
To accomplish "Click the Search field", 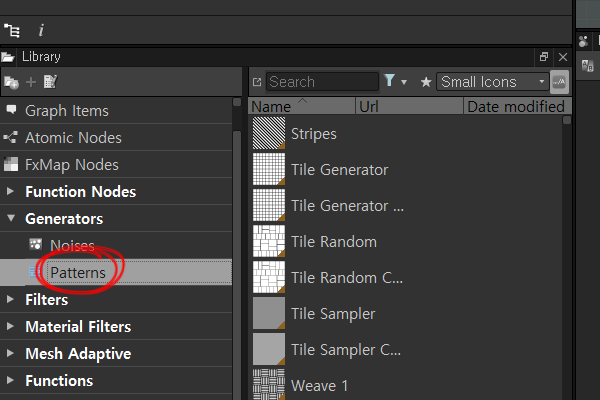I will click(322, 82).
